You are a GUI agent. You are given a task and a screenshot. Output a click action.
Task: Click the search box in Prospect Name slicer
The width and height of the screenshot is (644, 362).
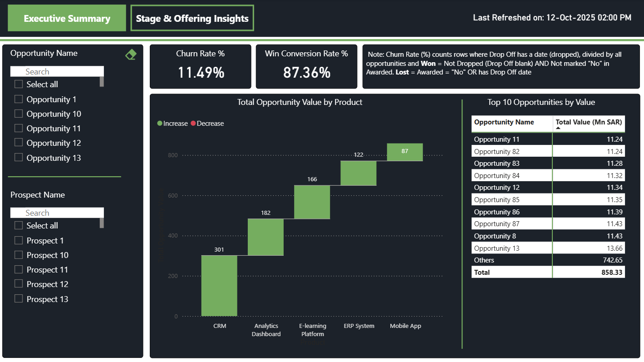(57, 212)
